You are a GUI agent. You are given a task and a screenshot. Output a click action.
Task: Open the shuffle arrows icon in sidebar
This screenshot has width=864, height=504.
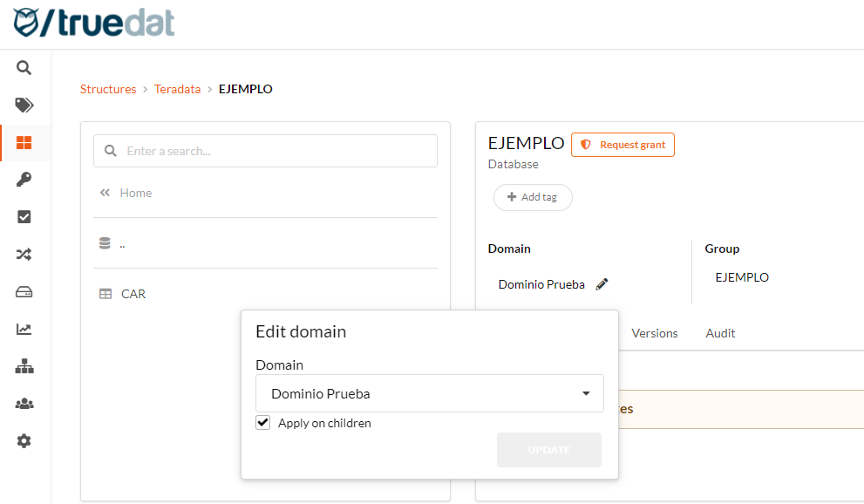tap(24, 255)
